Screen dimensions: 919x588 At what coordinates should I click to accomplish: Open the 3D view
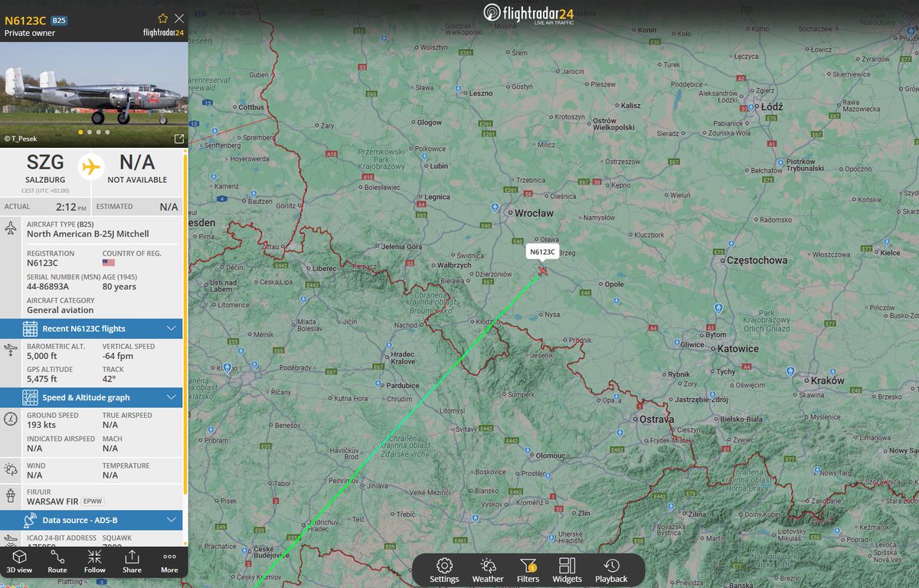tap(20, 561)
